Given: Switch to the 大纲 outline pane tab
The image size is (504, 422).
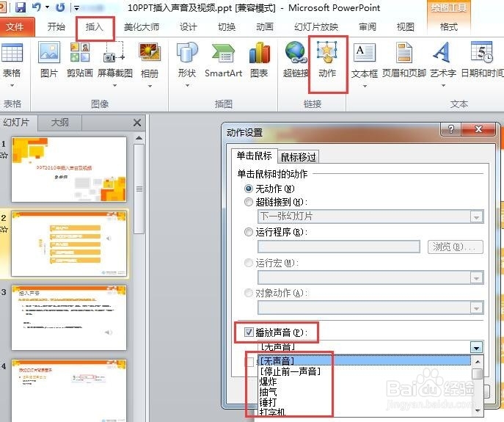Looking at the screenshot, I should point(59,123).
